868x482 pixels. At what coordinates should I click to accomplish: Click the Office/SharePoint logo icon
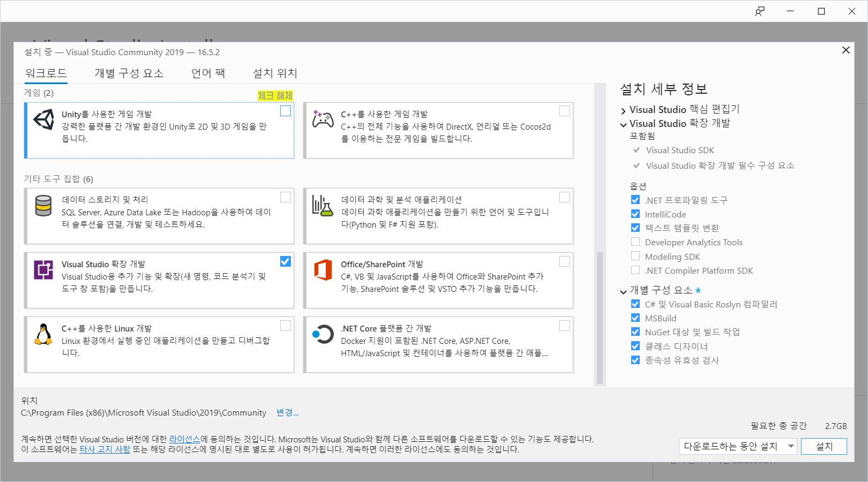click(x=323, y=270)
